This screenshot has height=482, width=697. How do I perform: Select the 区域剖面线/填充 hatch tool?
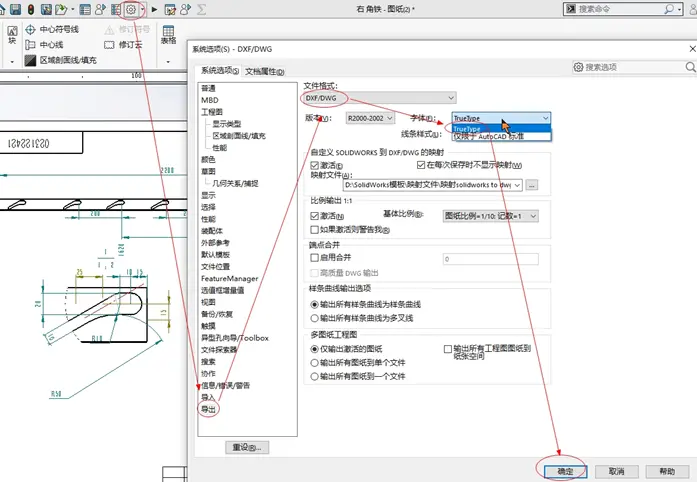[61, 60]
